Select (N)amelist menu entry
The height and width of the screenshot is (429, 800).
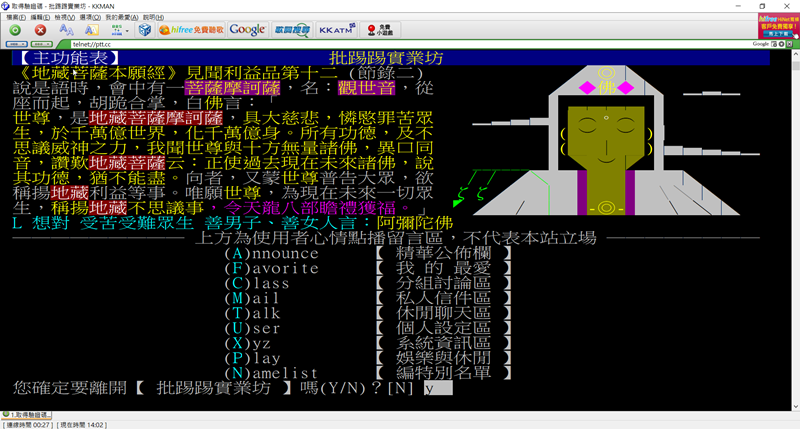pos(271,373)
